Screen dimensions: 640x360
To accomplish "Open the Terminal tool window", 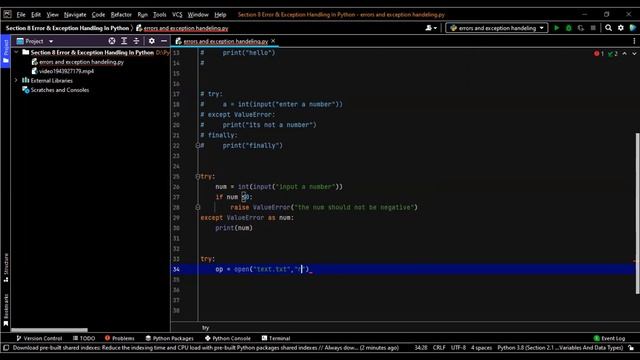I will pyautogui.click(x=276, y=338).
